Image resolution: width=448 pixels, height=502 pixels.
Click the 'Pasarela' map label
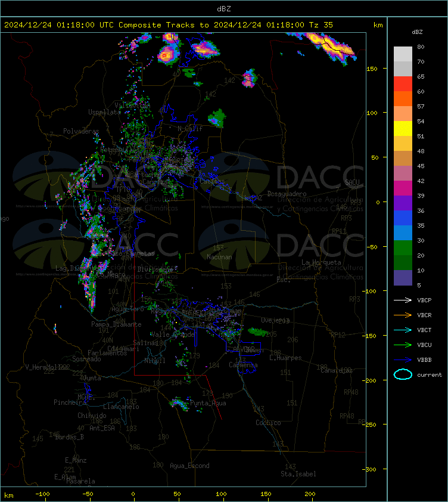tap(80, 481)
